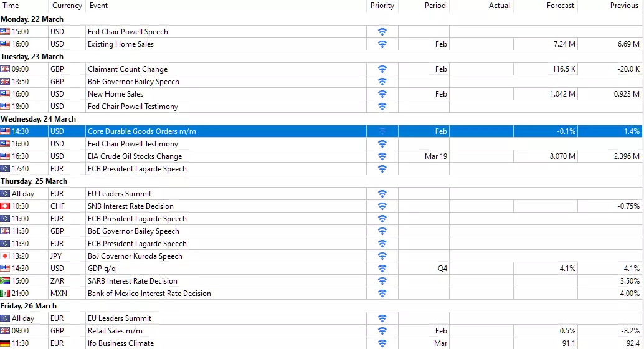Screen dimensions: 644x349
Task: Click the Mexico flag beside Bank of Mexico row
Action: [5, 293]
